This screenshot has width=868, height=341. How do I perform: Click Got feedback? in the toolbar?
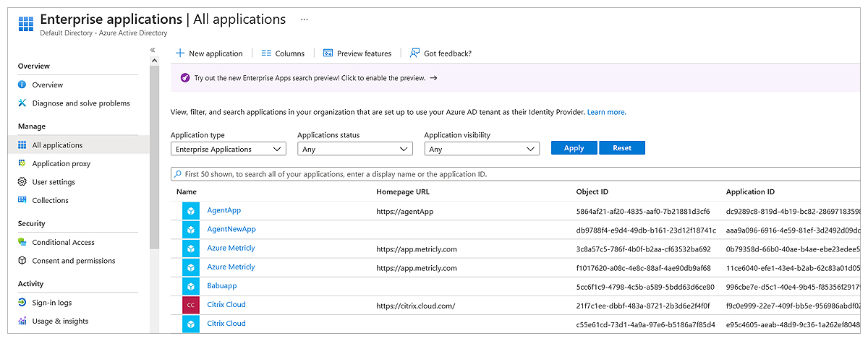pyautogui.click(x=441, y=53)
